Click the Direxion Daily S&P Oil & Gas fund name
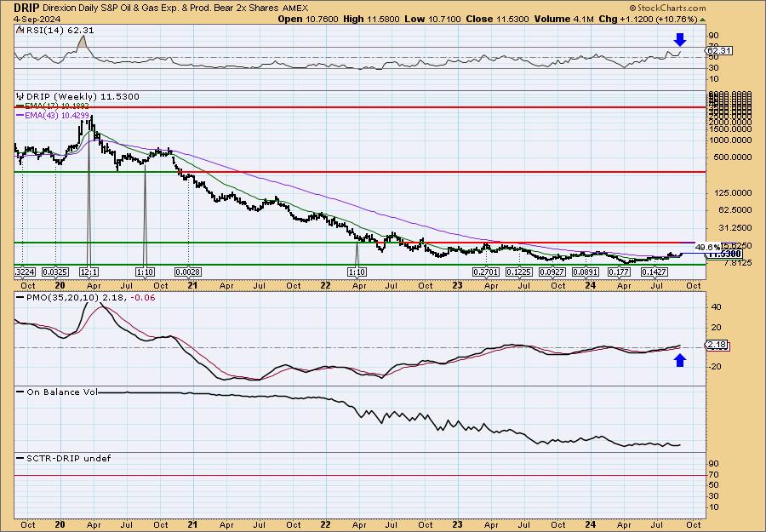766x532 pixels. (x=161, y=8)
